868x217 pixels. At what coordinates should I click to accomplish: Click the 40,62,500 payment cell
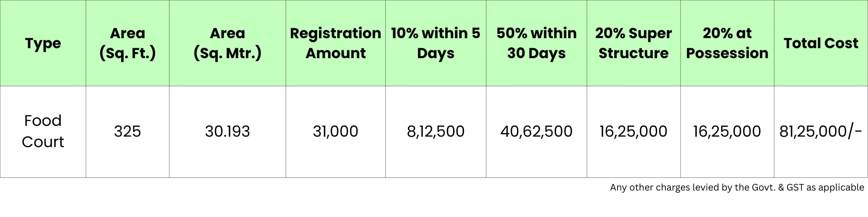coord(536,131)
